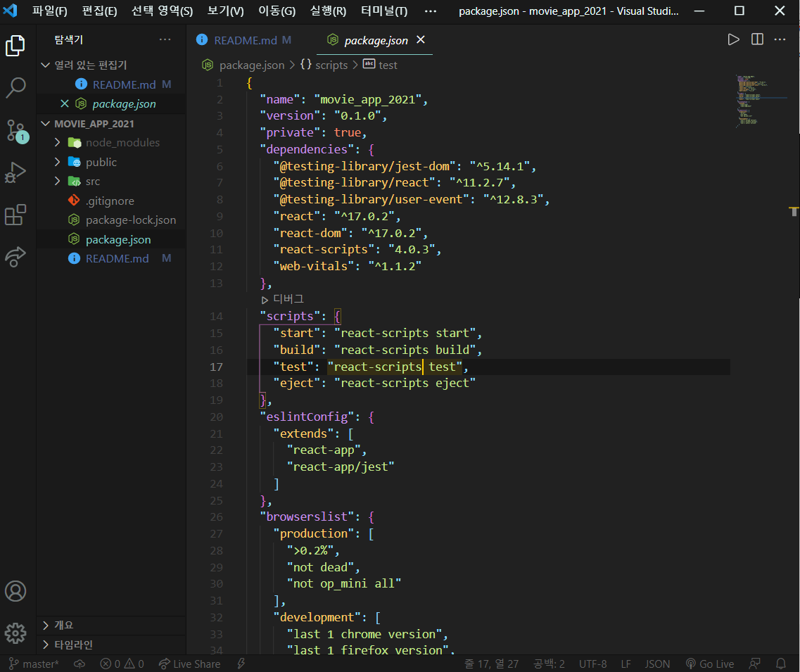The image size is (800, 672).
Task: Open Run and Debug view
Action: pos(15,172)
